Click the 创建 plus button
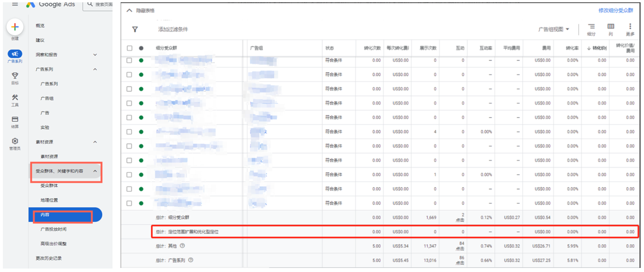This screenshot has width=644, height=272. pyautogui.click(x=14, y=27)
